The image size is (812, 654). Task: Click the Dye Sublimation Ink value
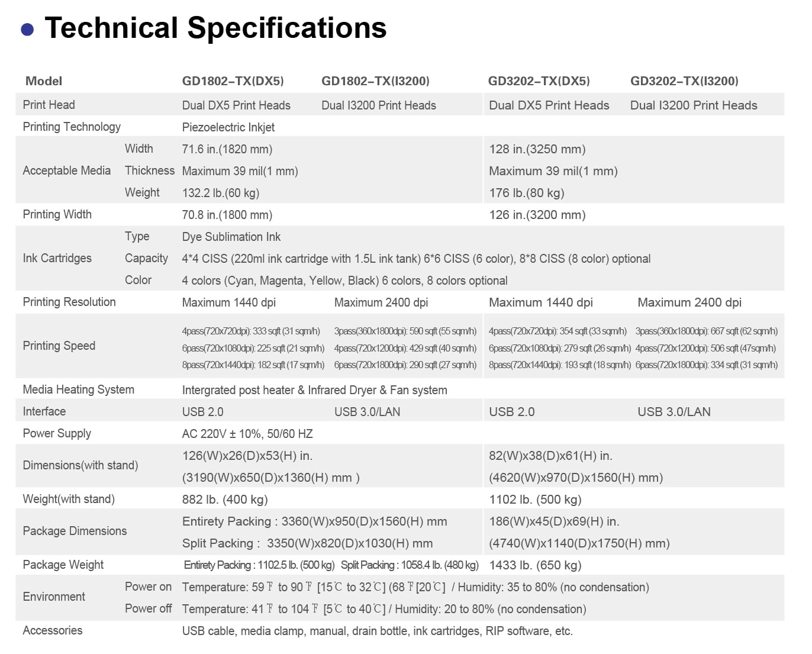pyautogui.click(x=231, y=237)
